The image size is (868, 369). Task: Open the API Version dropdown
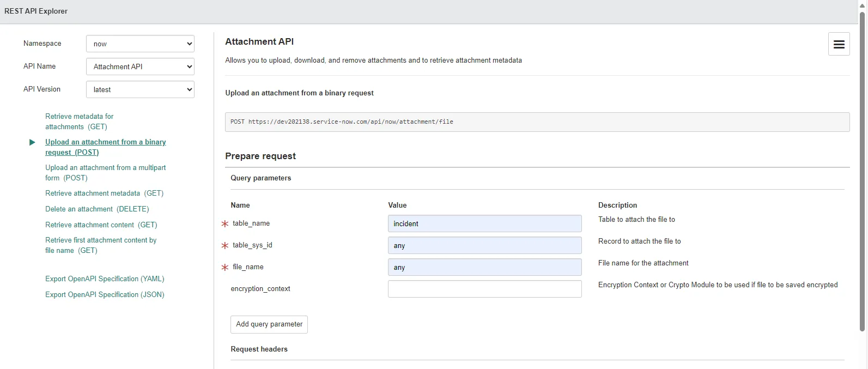(x=140, y=89)
